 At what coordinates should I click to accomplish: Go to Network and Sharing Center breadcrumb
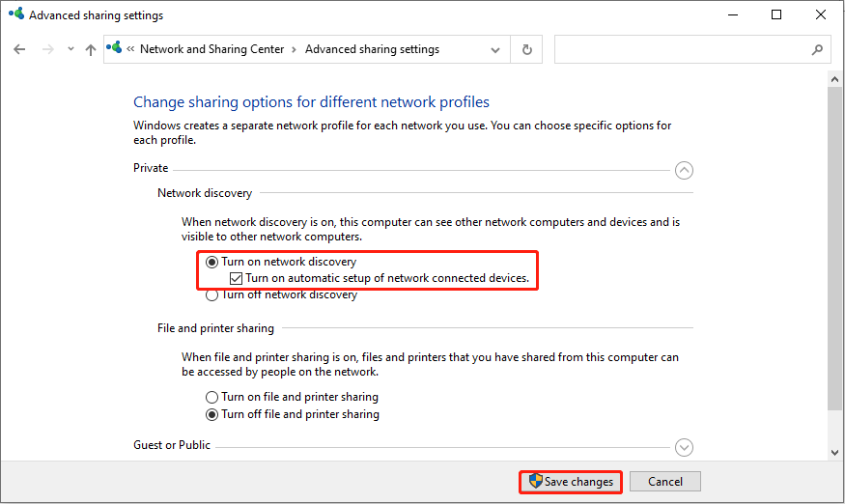click(x=211, y=49)
